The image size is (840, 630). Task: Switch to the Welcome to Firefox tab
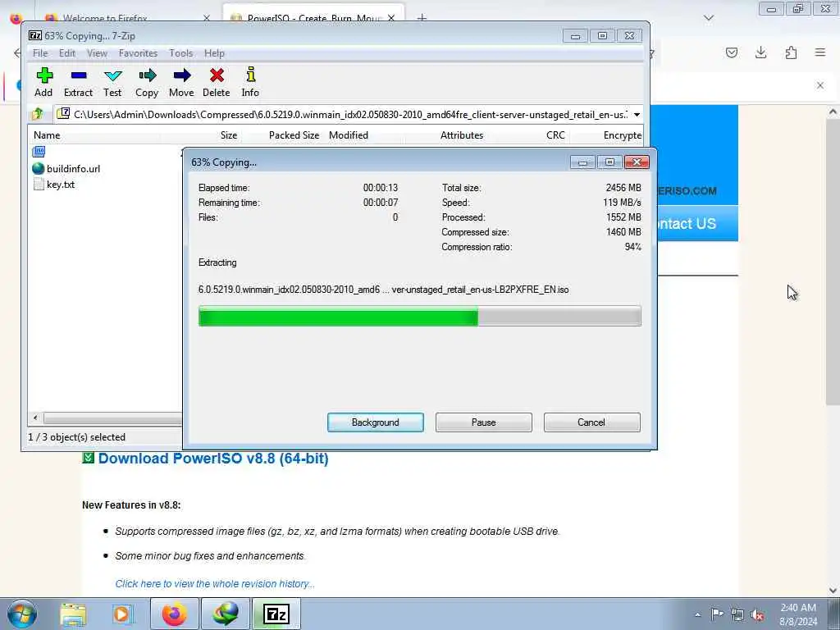104,18
